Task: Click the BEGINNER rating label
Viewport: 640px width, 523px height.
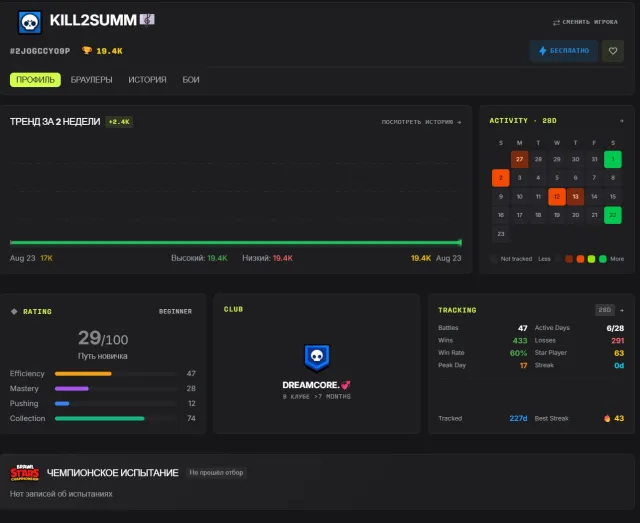Action: (x=175, y=312)
